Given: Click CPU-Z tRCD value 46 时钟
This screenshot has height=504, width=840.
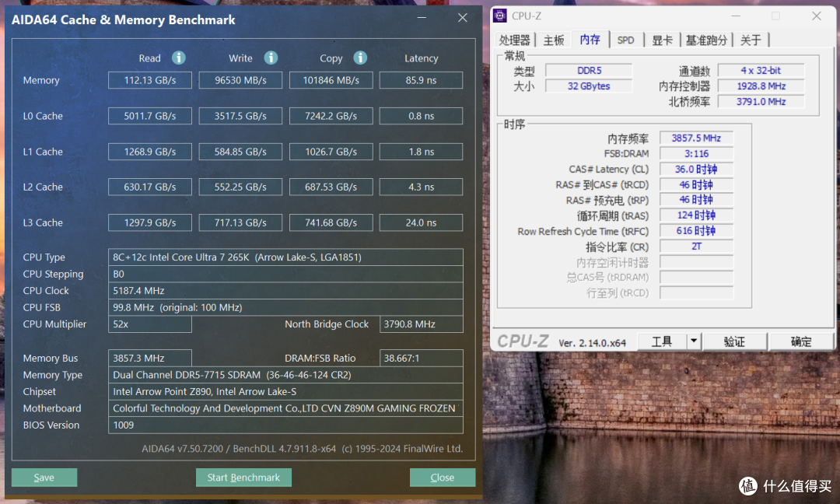Looking at the screenshot, I should pyautogui.click(x=696, y=184).
